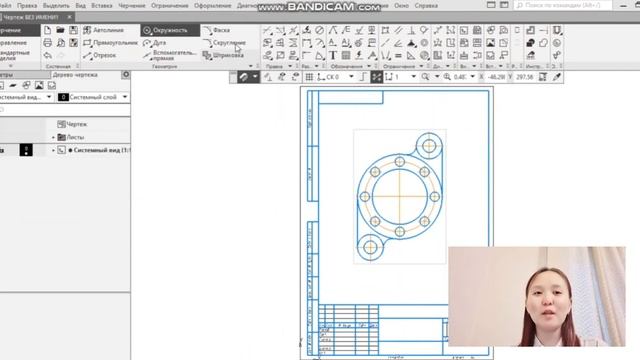Screen dimensions: 640x360
Task: Open the zoom factor 0.48 dropdown
Action: tap(473, 77)
